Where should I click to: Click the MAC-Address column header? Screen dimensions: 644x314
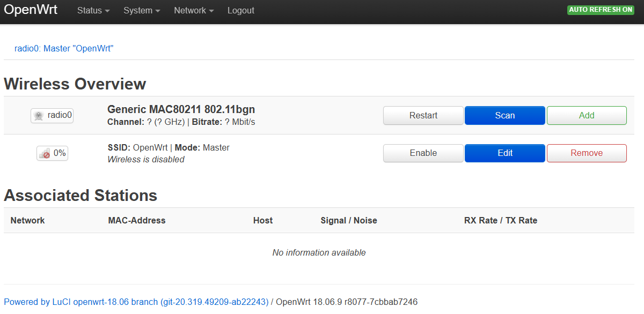click(x=137, y=220)
